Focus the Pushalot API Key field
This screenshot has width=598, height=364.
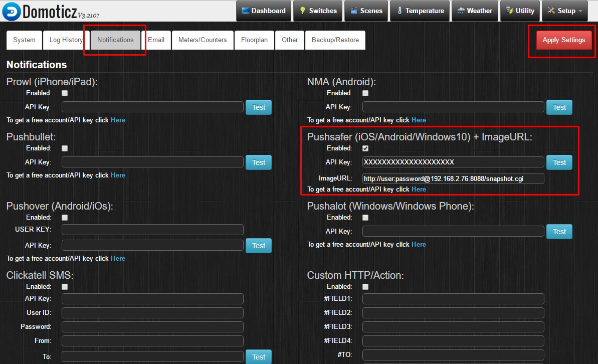point(453,231)
